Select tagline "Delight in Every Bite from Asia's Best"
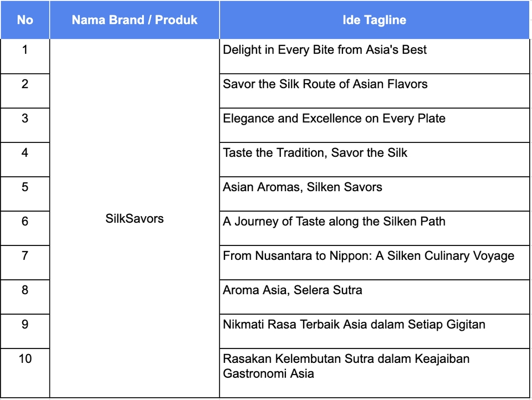532x400 pixels. point(325,50)
